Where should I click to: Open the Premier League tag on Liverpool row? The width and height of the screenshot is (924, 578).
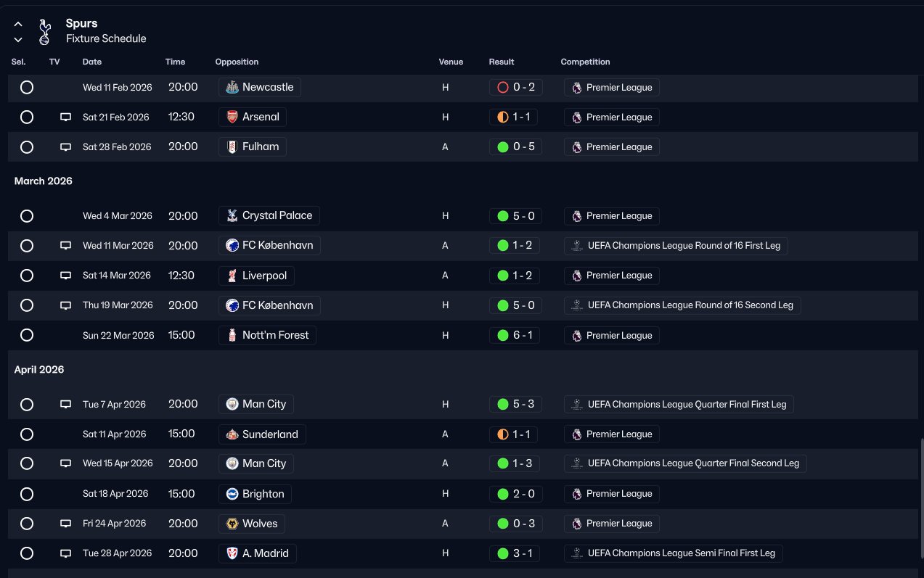pos(612,276)
